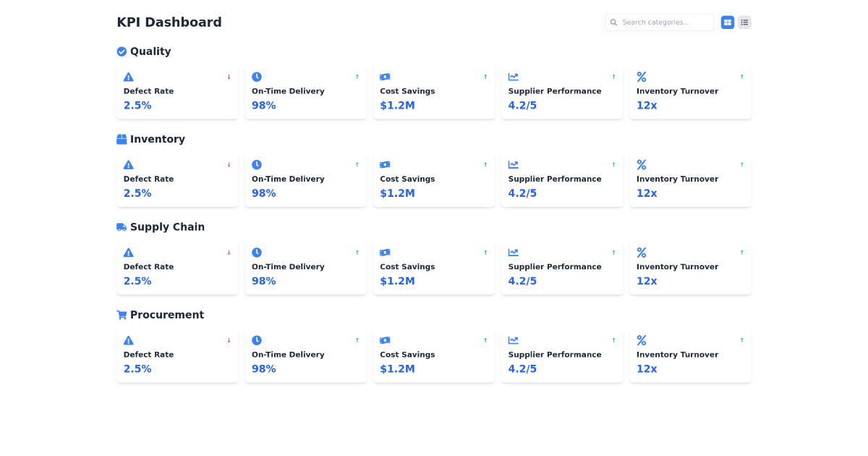The width and height of the screenshot is (868, 456).
Task: Click the warning triangle on Quality's Defect Rate card
Action: [x=129, y=77]
